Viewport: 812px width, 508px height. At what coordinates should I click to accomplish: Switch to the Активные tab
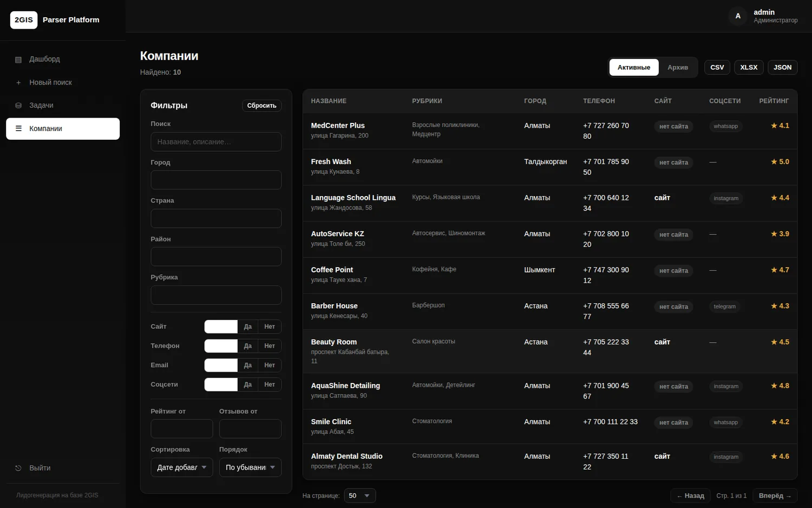coord(634,68)
